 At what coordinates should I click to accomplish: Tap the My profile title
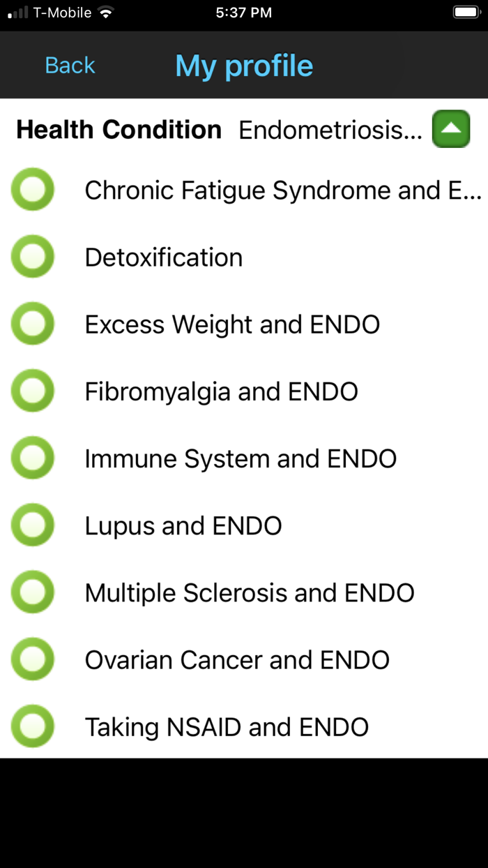coord(243,65)
